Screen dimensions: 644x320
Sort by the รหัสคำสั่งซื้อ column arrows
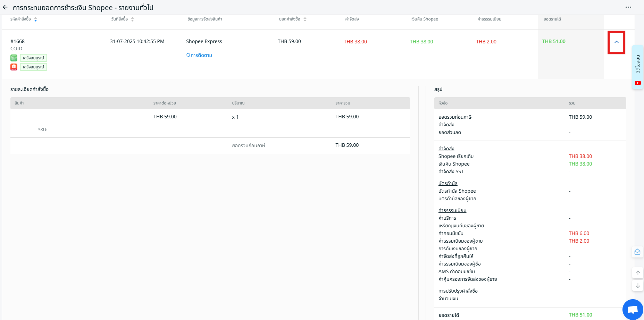click(35, 19)
